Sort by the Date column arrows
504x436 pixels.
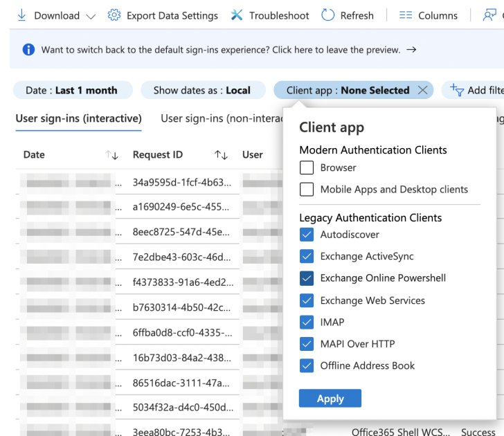(x=112, y=155)
